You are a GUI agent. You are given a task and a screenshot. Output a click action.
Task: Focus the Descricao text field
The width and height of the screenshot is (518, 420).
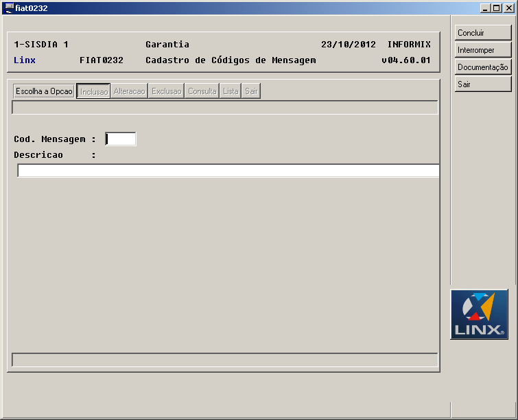[x=228, y=171]
